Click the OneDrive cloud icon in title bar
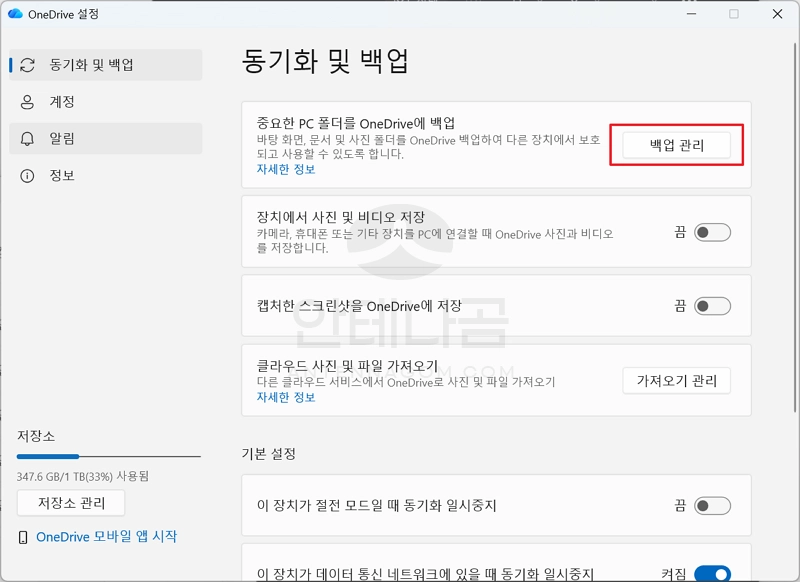Screen dimensions: 800x582 point(15,14)
